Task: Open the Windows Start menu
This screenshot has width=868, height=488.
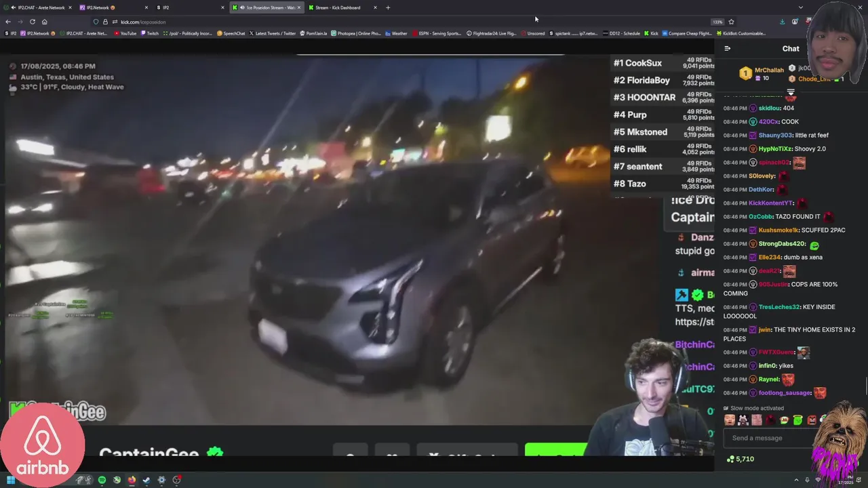Action: coord(11,480)
